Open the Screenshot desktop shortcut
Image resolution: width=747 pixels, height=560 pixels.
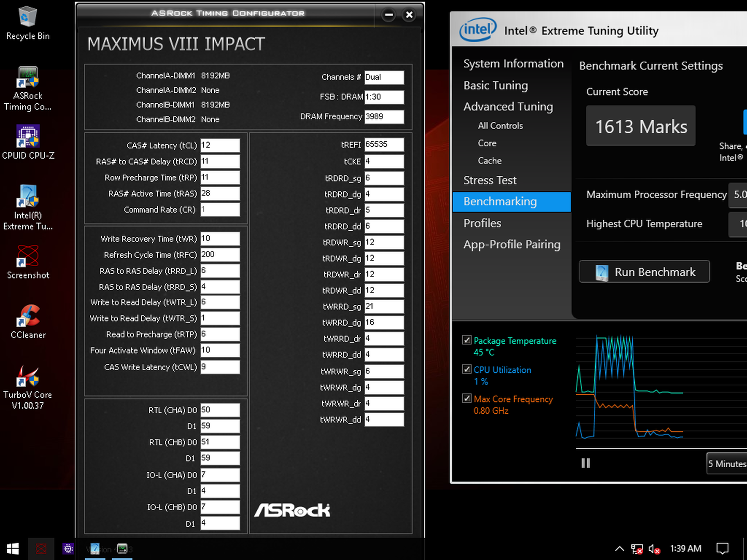point(28,262)
